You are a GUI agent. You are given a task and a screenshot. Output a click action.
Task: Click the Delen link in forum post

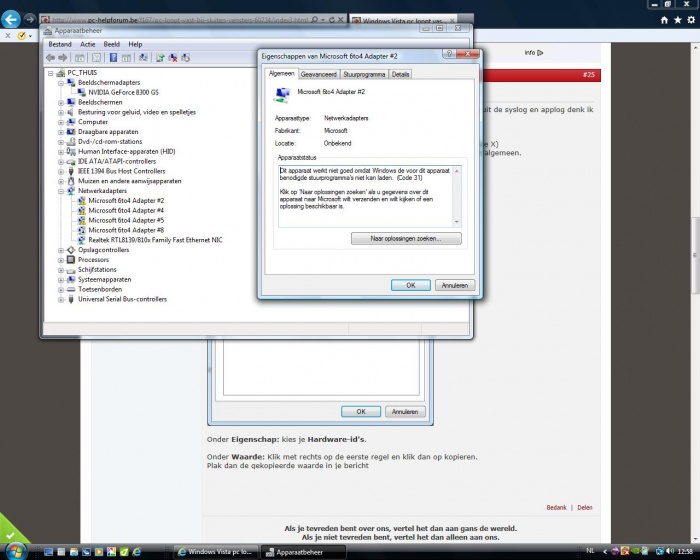[x=585, y=507]
